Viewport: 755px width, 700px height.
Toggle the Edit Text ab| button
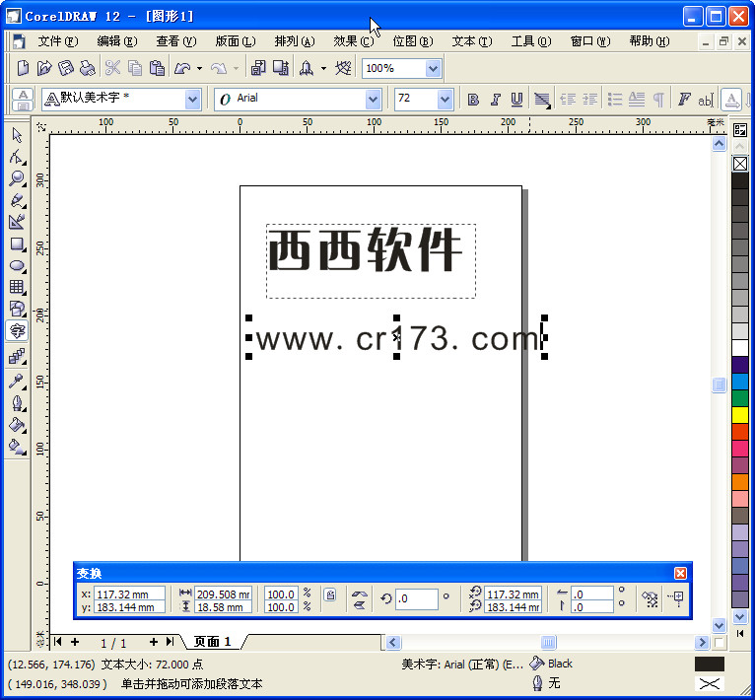click(x=706, y=100)
